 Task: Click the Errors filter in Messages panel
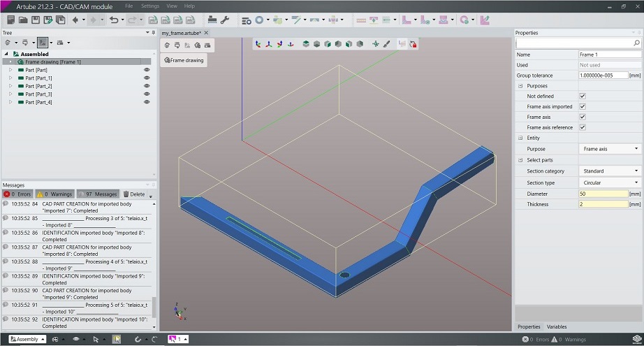tap(17, 194)
